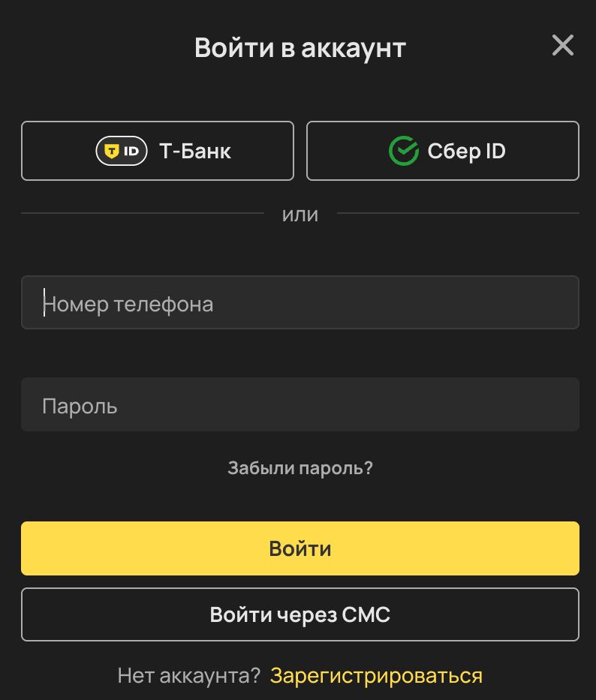Click the или divider between login options
596x700 pixels.
coord(300,215)
